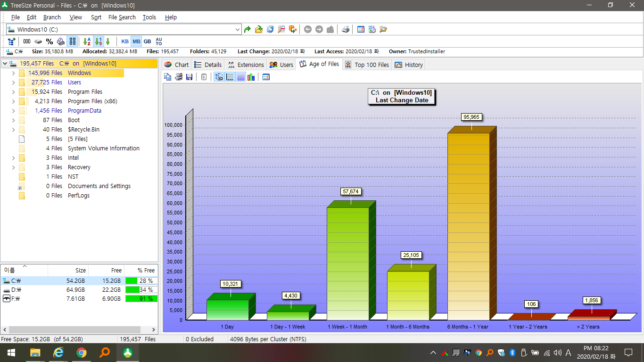Click the Windows Start button
Viewport: 644px width, 362px height.
pyautogui.click(x=11, y=352)
